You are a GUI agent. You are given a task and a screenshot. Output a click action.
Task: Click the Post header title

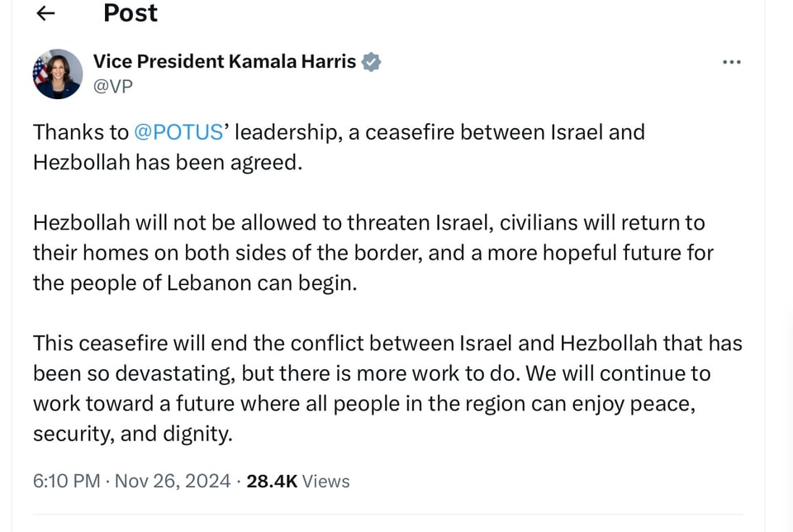click(x=130, y=12)
